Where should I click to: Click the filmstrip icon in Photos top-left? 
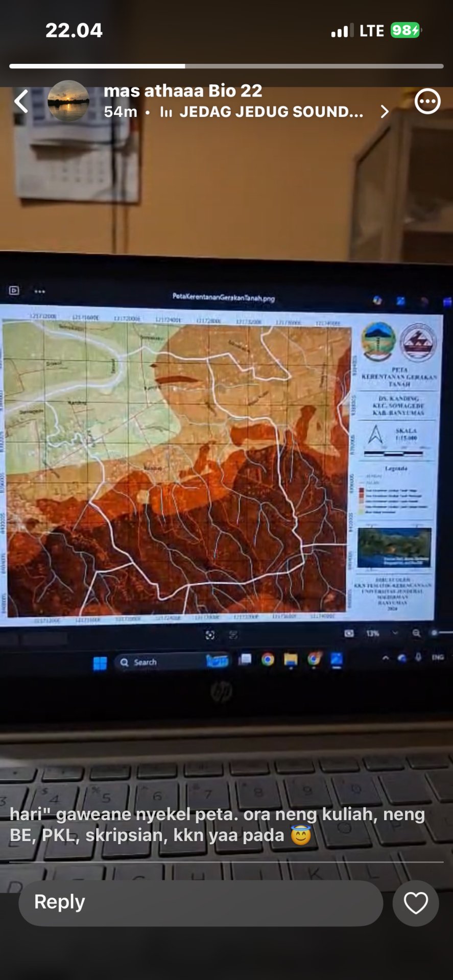point(14,291)
